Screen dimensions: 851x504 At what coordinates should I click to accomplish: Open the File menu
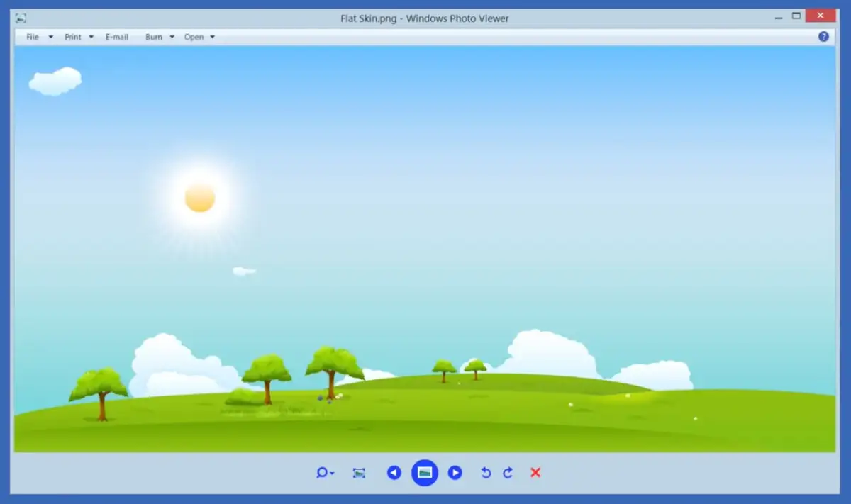click(33, 37)
